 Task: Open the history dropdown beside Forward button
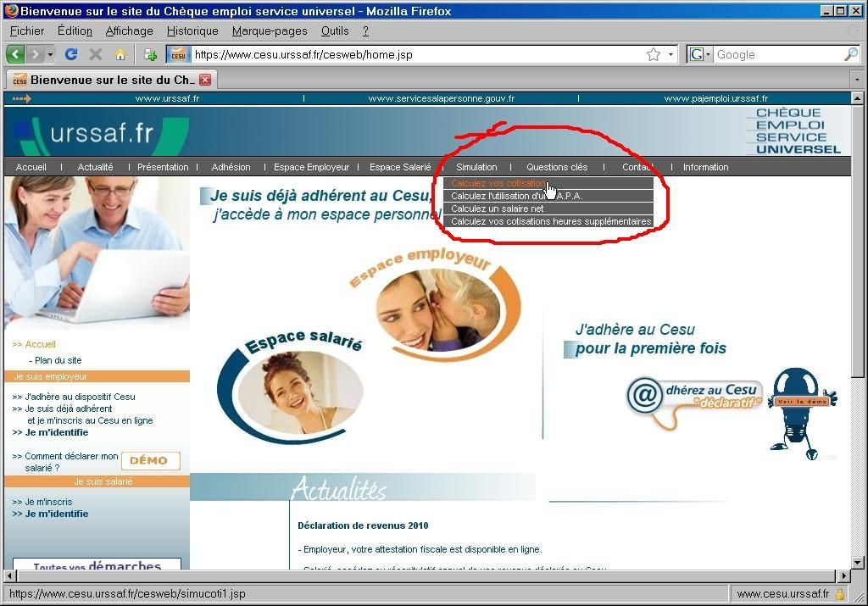point(50,54)
